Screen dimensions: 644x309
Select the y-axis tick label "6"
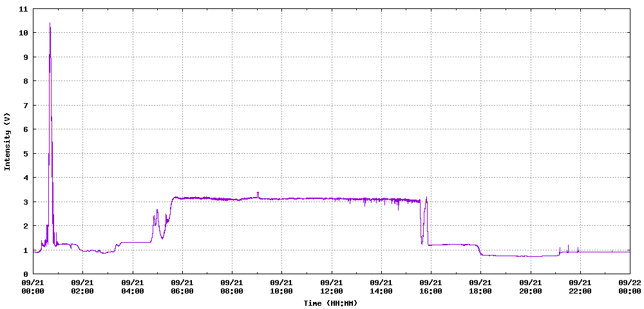point(26,129)
